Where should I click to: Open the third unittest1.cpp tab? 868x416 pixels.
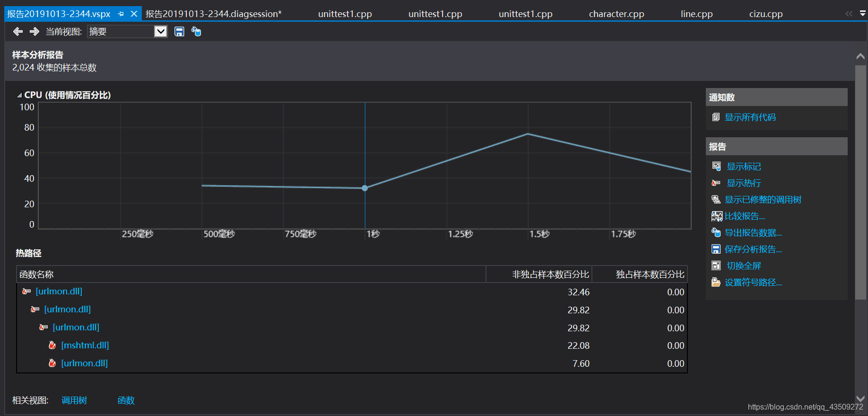(526, 14)
